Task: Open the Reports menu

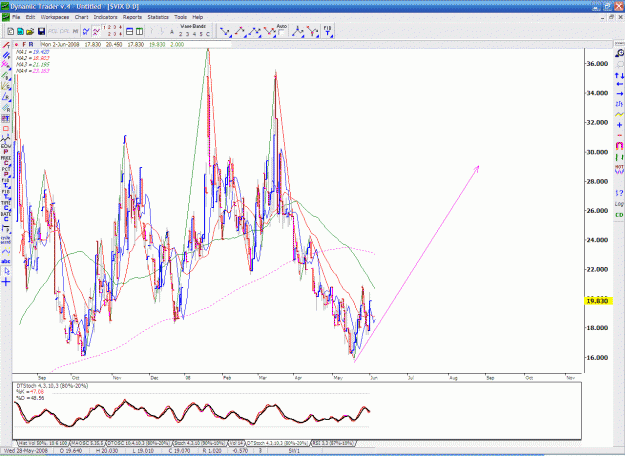Action: click(x=132, y=17)
